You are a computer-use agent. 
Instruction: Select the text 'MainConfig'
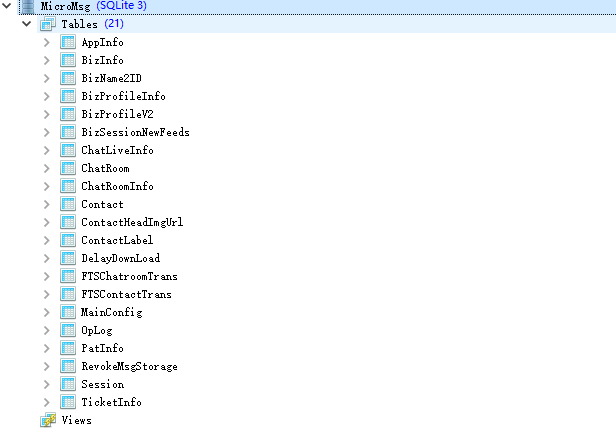click(112, 313)
